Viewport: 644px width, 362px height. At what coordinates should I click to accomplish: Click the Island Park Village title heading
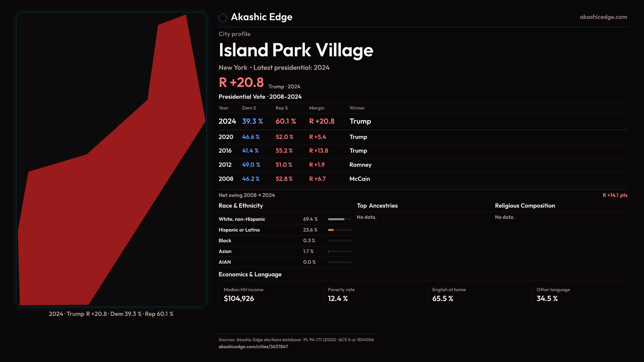(296, 50)
